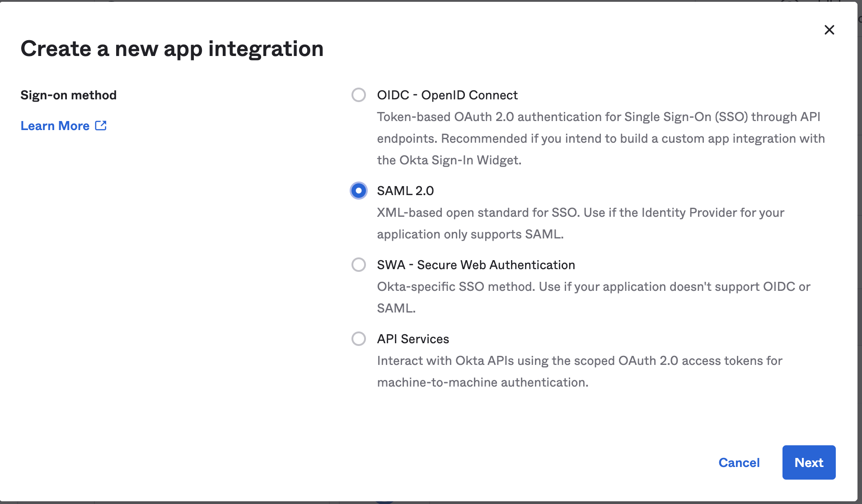Click the SWA - Secure Web Authentication label

click(x=476, y=265)
